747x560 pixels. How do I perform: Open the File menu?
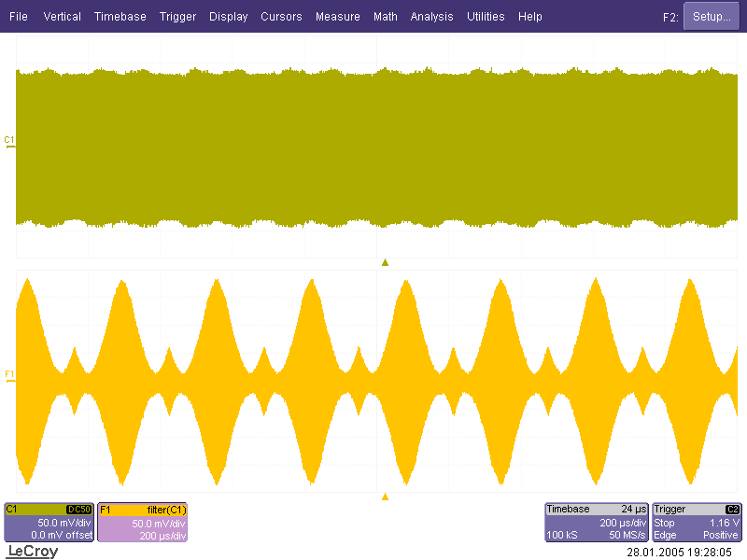(x=19, y=17)
